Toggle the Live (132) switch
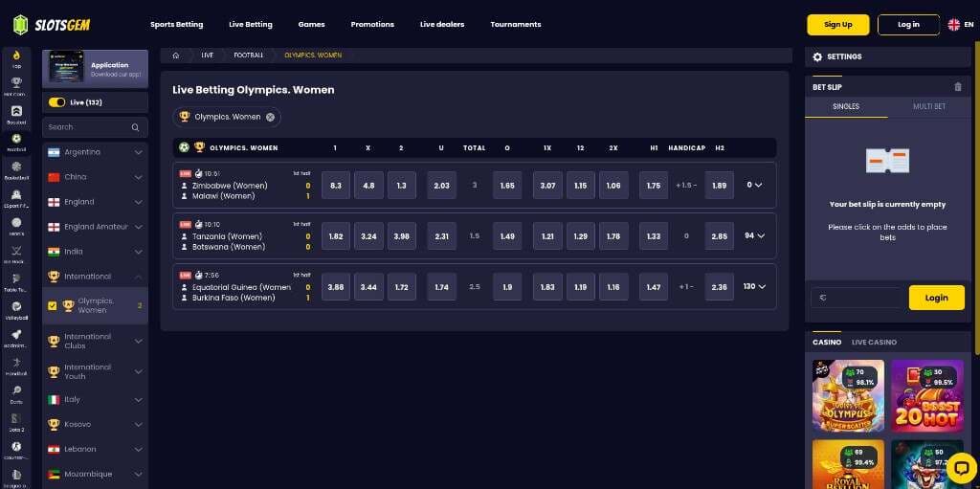 coord(56,102)
